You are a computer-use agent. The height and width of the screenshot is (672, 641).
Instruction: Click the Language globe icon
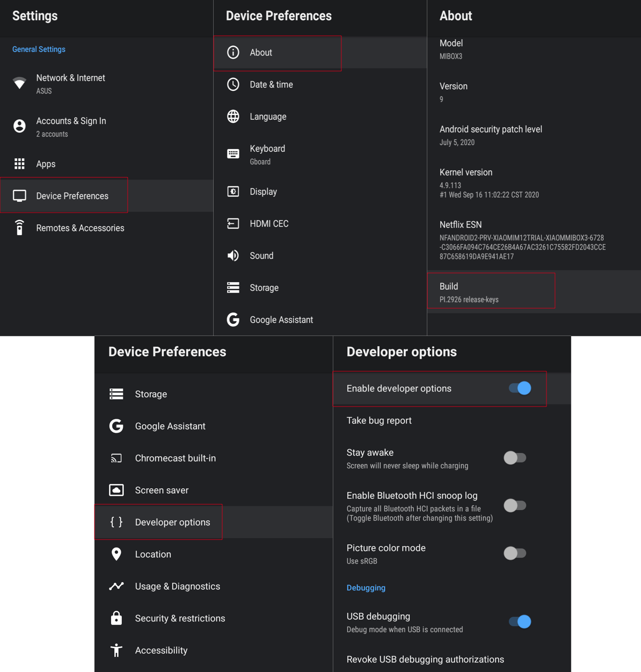233,116
